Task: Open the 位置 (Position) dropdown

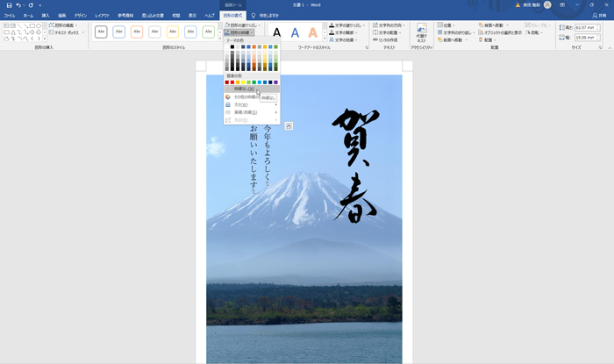Action: pyautogui.click(x=448, y=25)
